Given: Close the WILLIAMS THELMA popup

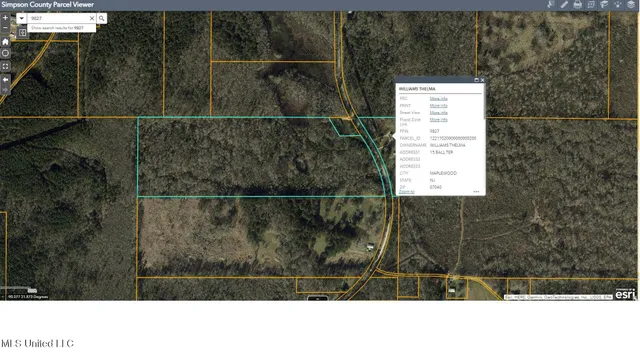Looking at the screenshot, I should (482, 80).
